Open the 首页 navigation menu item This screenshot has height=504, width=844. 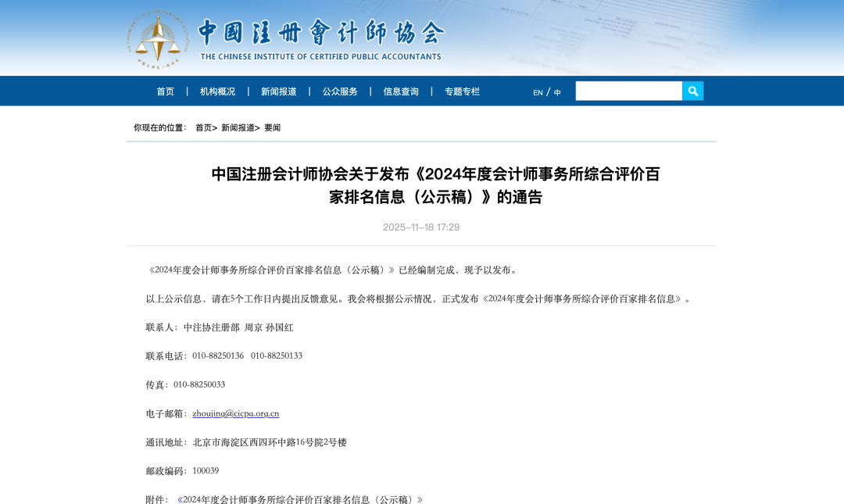click(x=165, y=91)
